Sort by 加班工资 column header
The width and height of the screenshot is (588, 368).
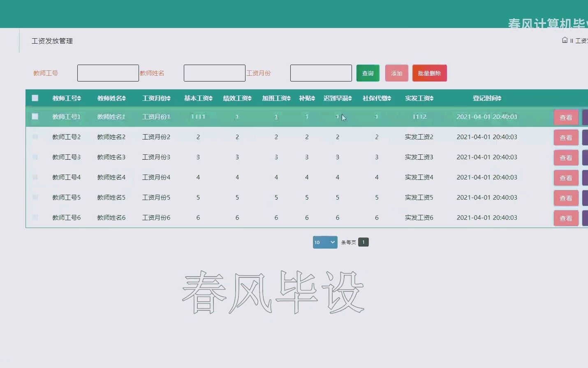(276, 98)
